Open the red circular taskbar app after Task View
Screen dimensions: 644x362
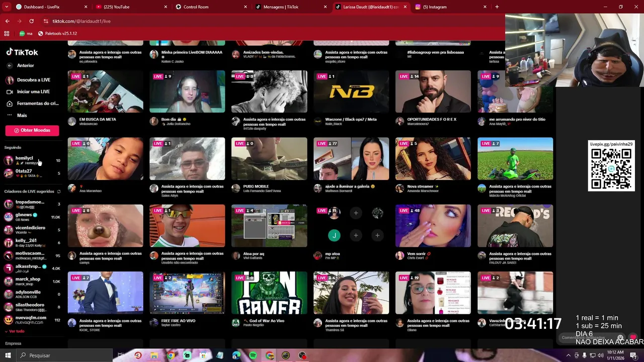pyautogui.click(x=138, y=355)
